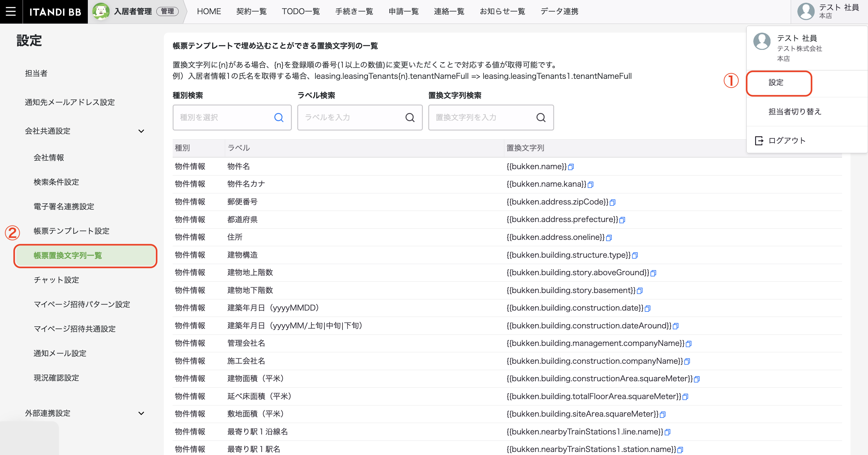
Task: Copy icon for {{bukken.building.construction.date}}
Action: [x=648, y=308]
